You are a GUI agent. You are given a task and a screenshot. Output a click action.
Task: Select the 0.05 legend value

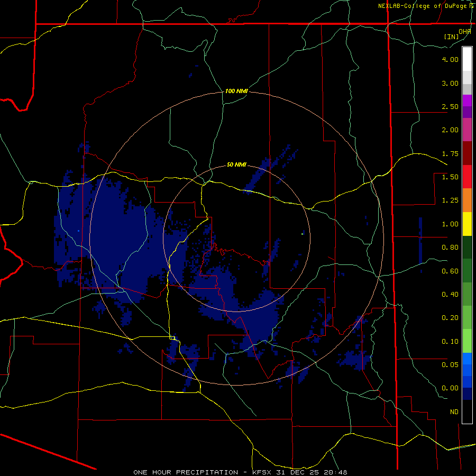point(450,365)
